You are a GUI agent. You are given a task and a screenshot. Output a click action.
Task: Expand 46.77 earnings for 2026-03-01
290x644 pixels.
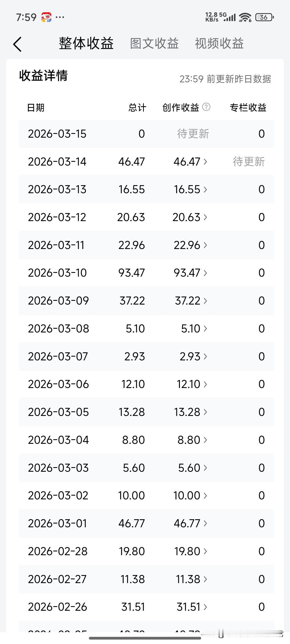pyautogui.click(x=190, y=523)
